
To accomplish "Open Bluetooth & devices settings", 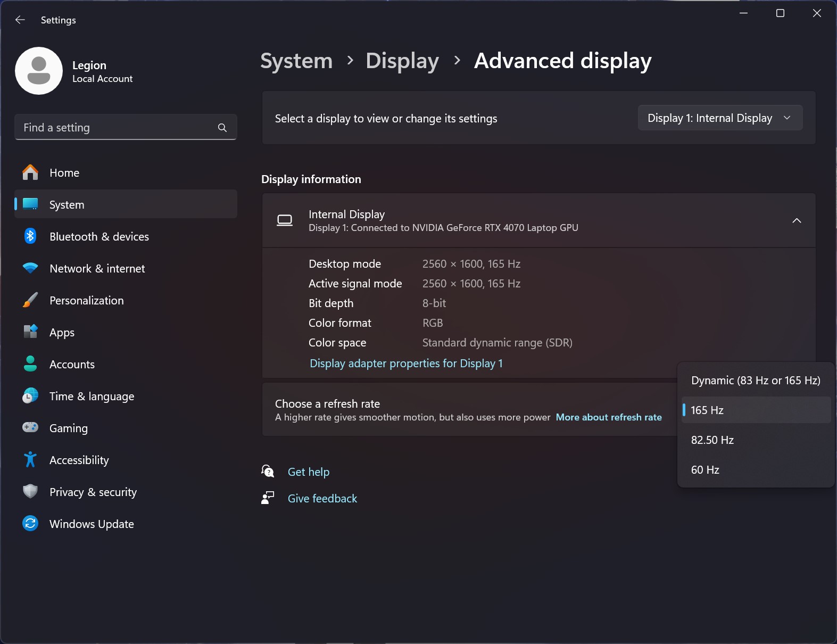I will click(x=126, y=236).
